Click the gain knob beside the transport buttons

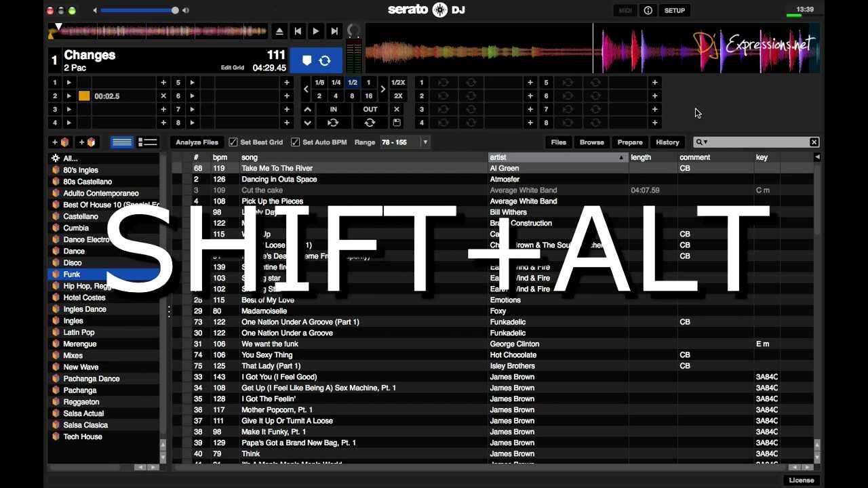pos(353,31)
